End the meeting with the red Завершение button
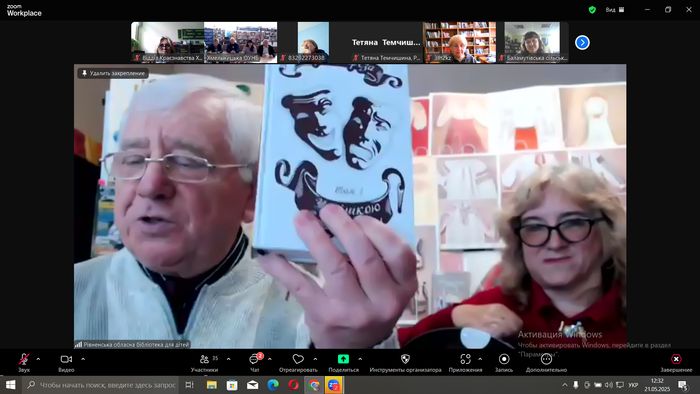 click(676, 362)
